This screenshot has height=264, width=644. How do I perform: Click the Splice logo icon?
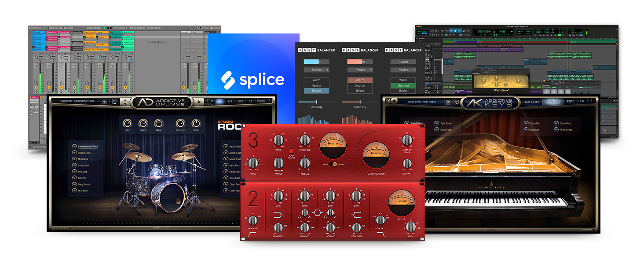click(227, 80)
